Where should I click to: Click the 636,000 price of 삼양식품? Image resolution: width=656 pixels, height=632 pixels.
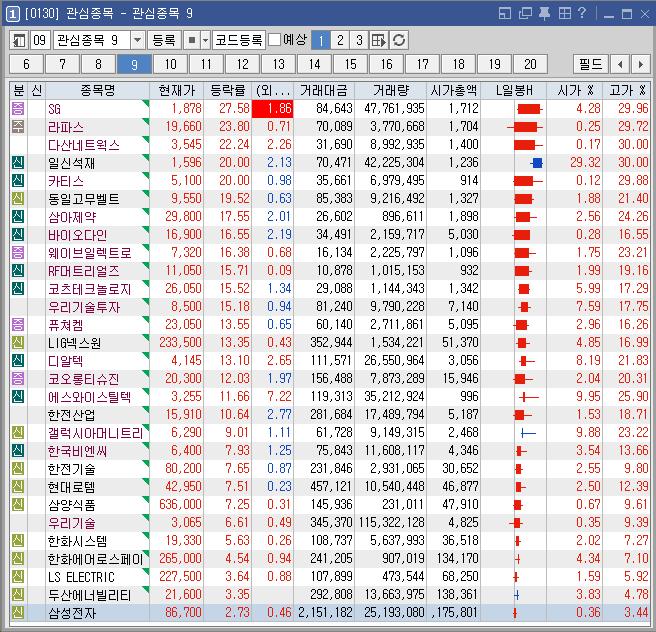click(x=180, y=504)
